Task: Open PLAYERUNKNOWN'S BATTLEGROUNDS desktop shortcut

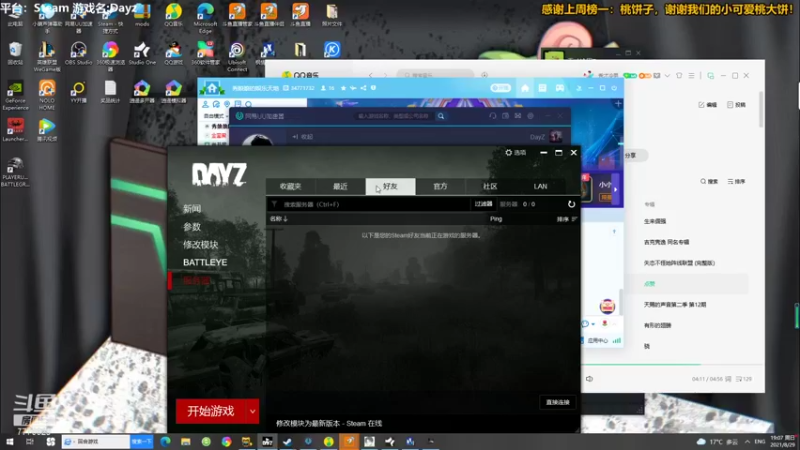Action: coord(15,172)
